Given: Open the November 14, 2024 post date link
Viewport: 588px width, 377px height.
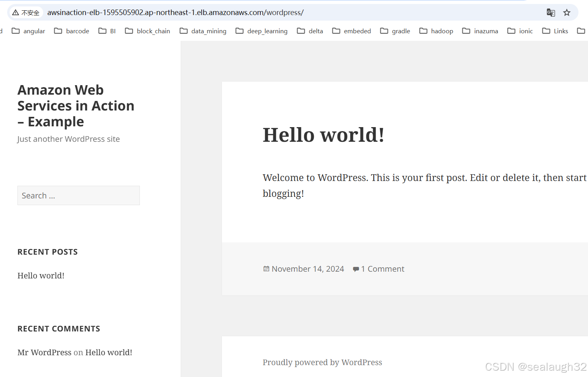Looking at the screenshot, I should [308, 269].
